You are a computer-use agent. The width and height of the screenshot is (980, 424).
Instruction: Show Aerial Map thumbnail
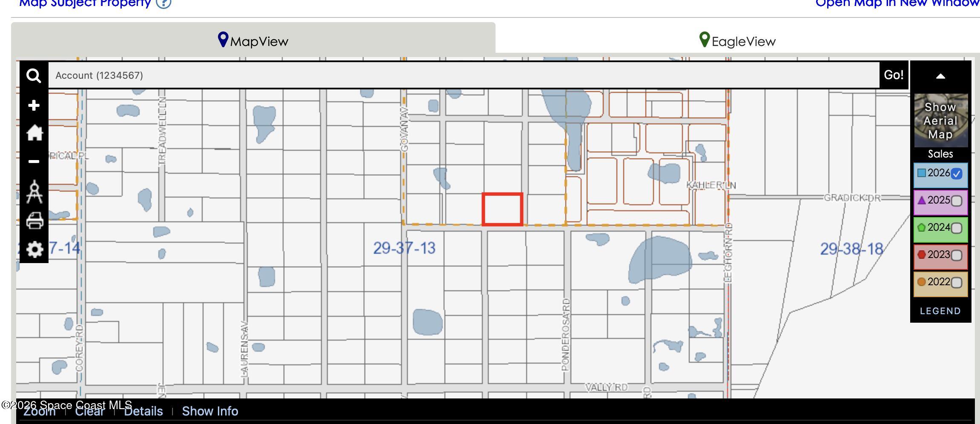941,120
